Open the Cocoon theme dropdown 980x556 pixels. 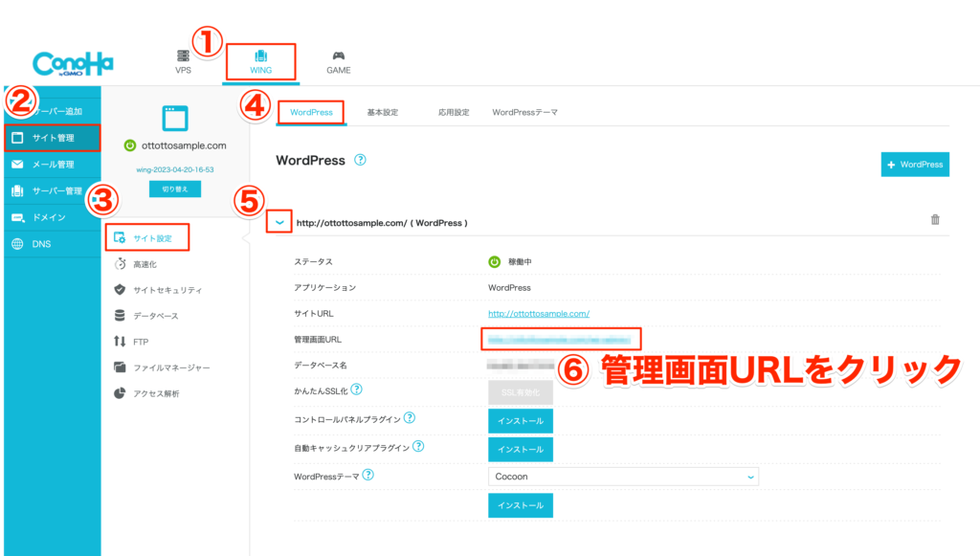coord(623,477)
